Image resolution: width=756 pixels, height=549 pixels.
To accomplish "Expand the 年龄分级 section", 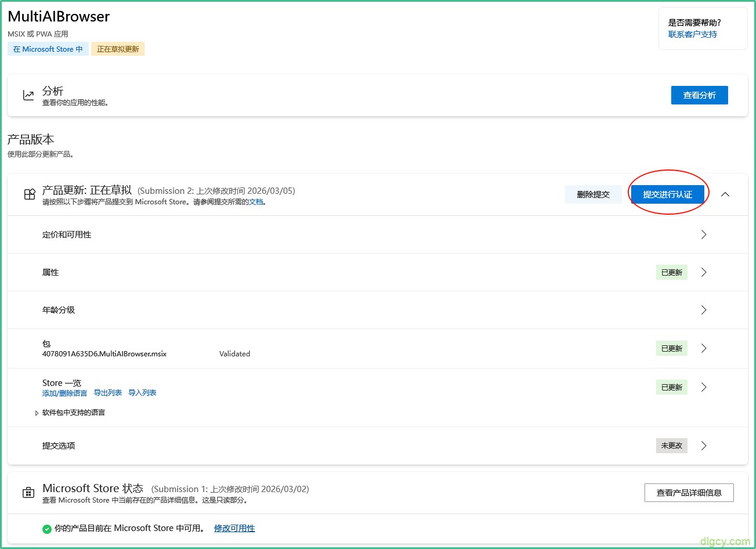I will [704, 310].
